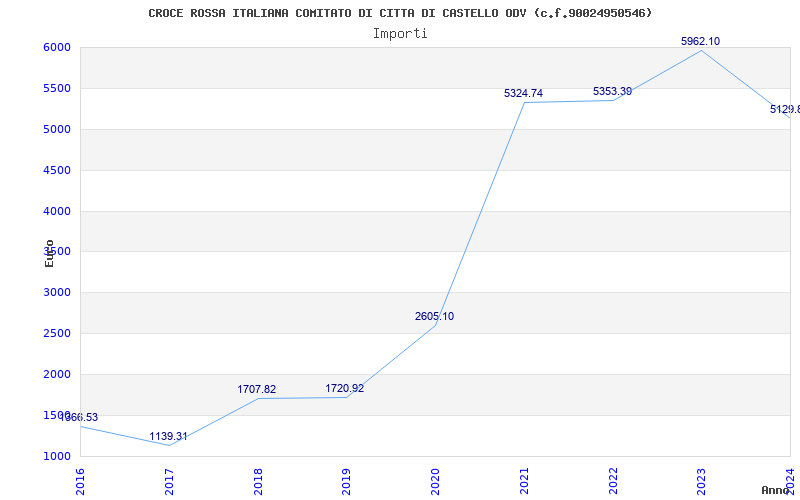The width and height of the screenshot is (800, 500).
Task: Click the x-axis year 2023
Action: pos(702,481)
